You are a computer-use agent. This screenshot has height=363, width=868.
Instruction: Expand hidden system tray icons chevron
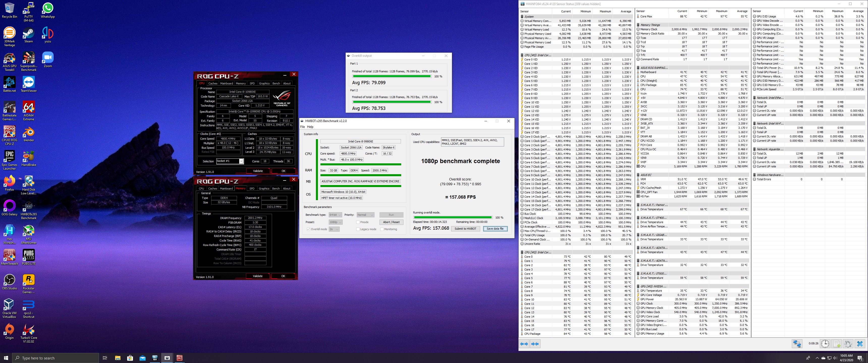(x=817, y=358)
